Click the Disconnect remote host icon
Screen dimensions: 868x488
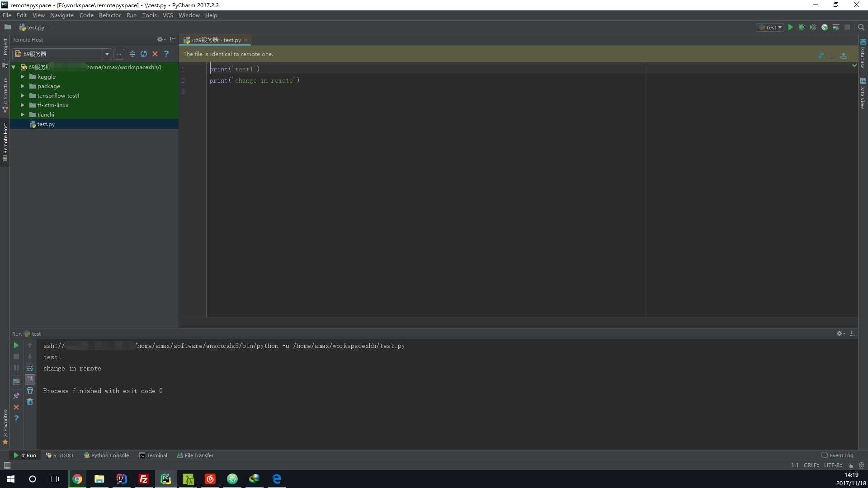click(x=155, y=54)
